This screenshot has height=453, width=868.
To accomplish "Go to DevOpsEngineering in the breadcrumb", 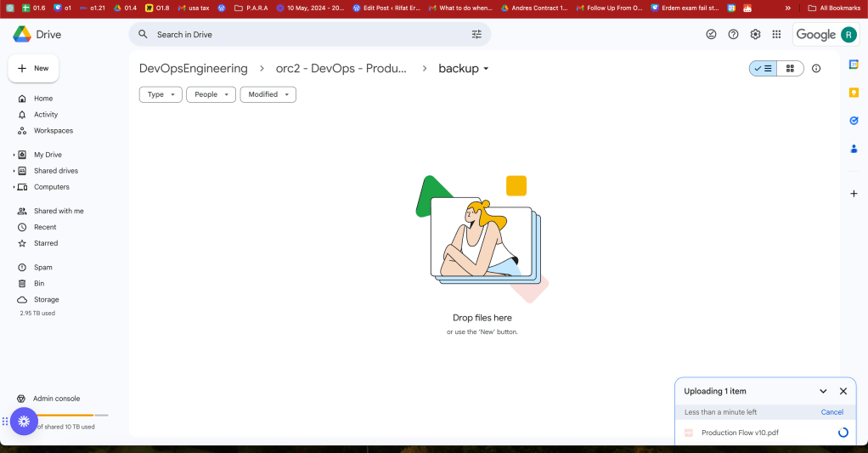I will (193, 69).
